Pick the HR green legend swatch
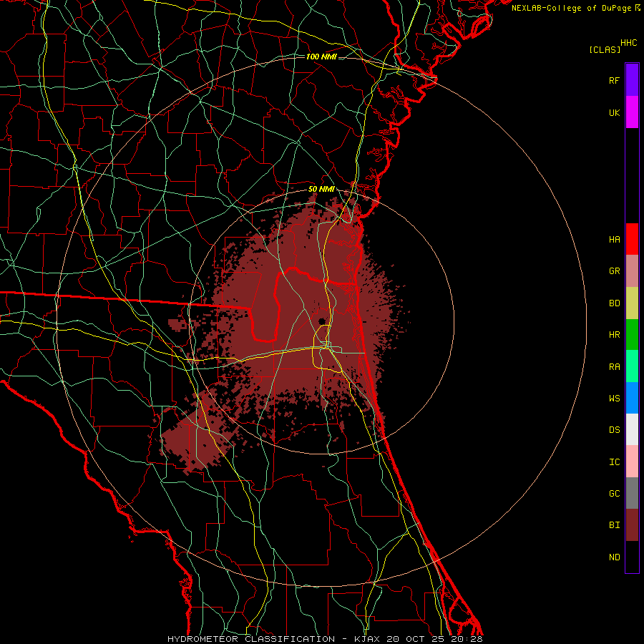This screenshot has height=644, width=644. [632, 335]
